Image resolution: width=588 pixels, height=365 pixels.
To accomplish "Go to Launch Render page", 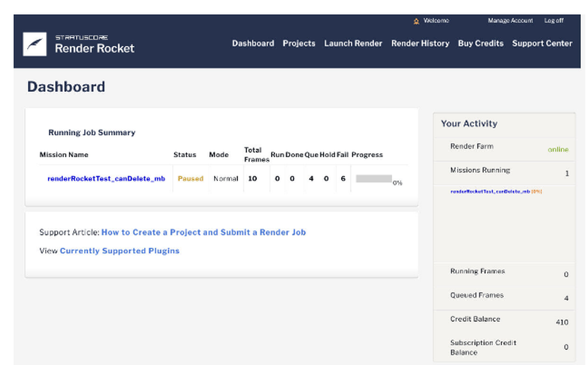I will [x=353, y=43].
